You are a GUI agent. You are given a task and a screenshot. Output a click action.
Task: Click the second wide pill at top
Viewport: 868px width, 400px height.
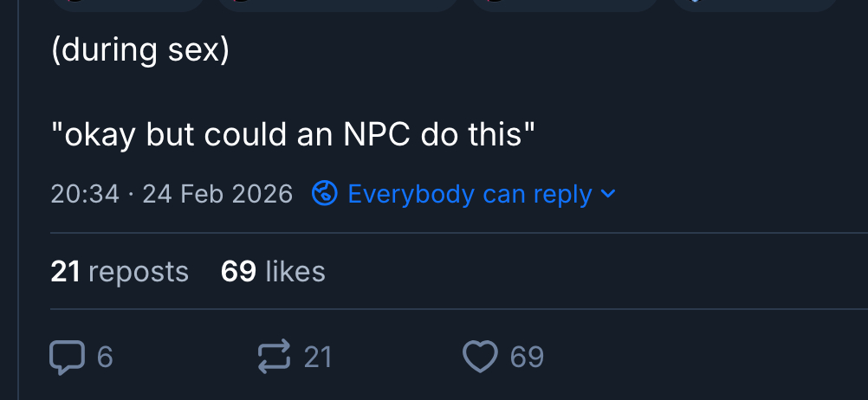pos(337,4)
